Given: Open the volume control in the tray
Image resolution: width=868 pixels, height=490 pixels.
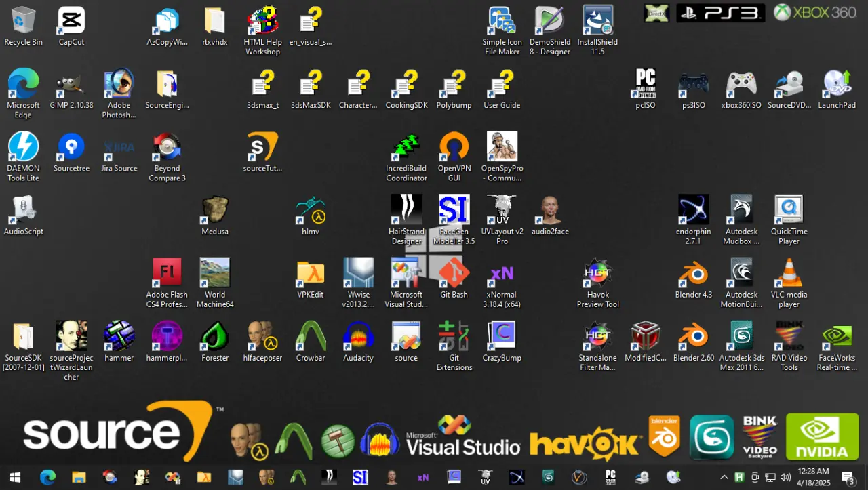Looking at the screenshot, I should (x=786, y=477).
